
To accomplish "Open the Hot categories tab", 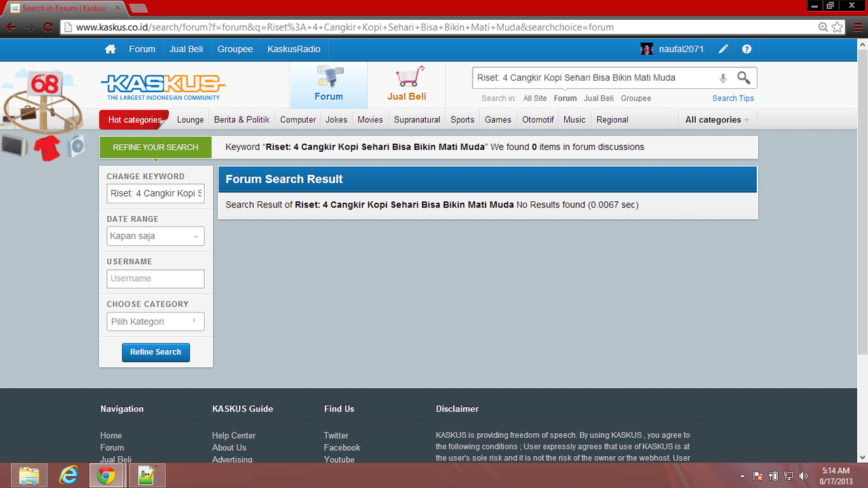I will point(135,120).
